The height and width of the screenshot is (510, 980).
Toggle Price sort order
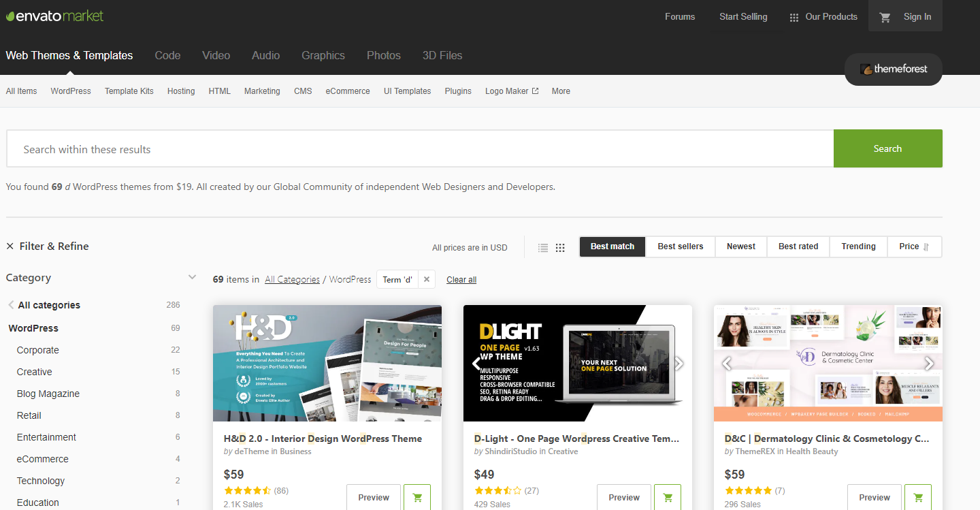[x=914, y=246]
